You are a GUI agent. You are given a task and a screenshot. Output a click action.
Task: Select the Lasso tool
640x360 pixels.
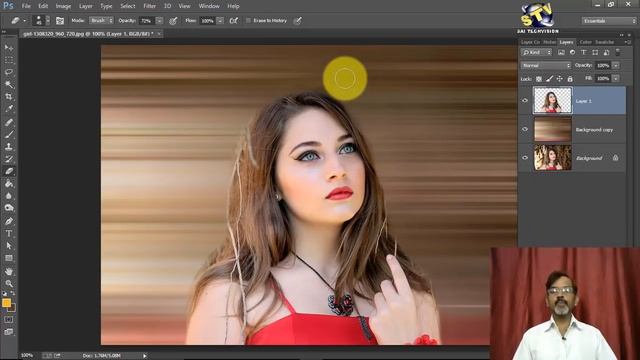[9, 72]
